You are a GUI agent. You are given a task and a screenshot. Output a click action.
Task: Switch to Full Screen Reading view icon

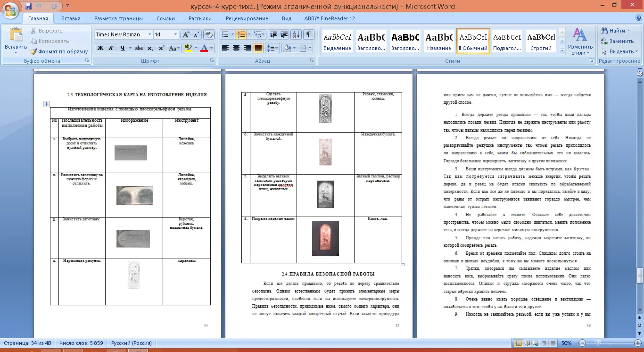tap(527, 343)
